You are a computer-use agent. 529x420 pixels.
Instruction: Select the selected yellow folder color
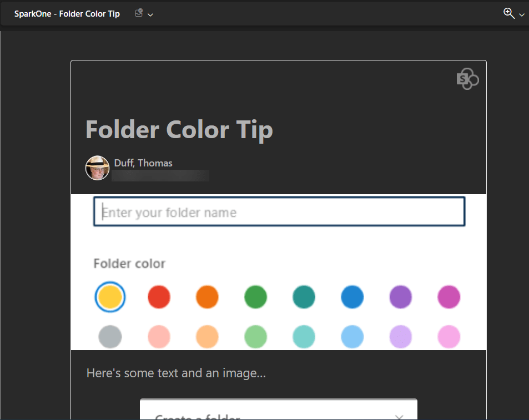point(110,297)
